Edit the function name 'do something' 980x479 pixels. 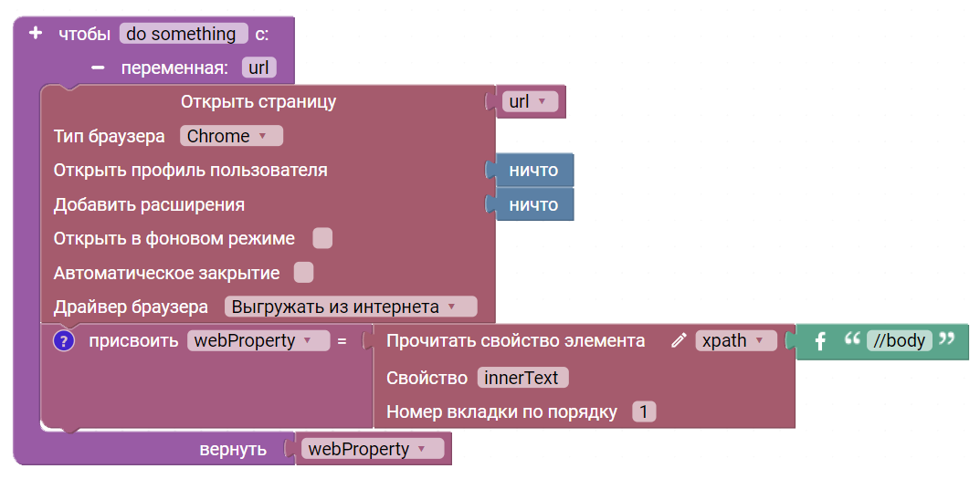pos(184,33)
